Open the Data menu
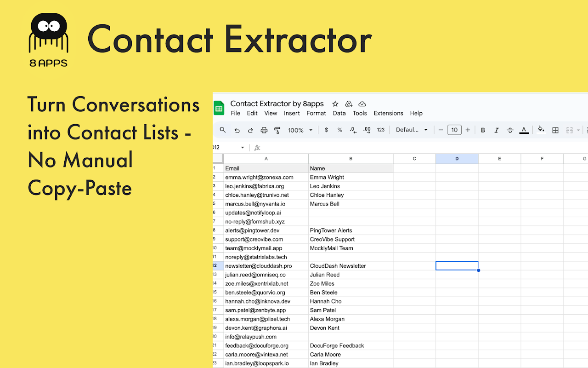 [x=339, y=113]
